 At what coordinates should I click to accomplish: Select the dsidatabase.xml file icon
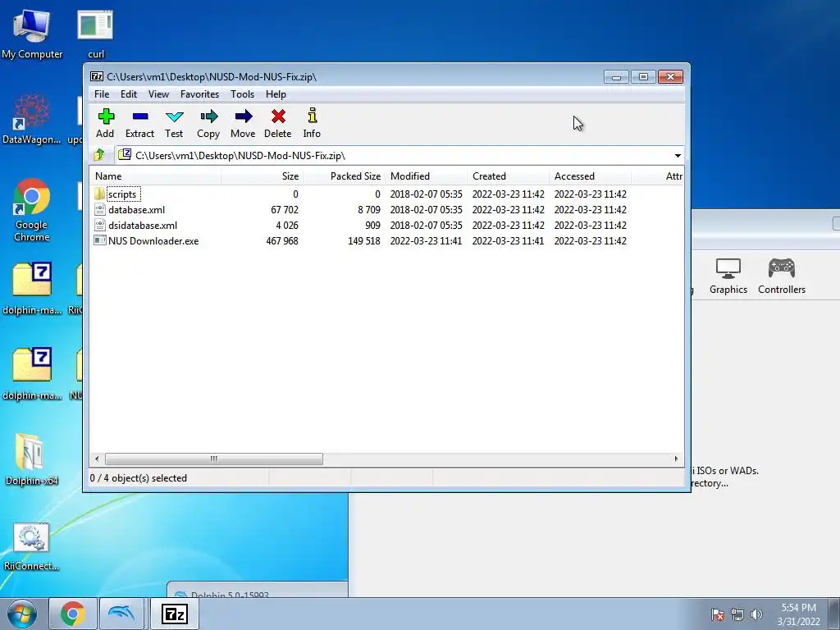click(x=99, y=225)
